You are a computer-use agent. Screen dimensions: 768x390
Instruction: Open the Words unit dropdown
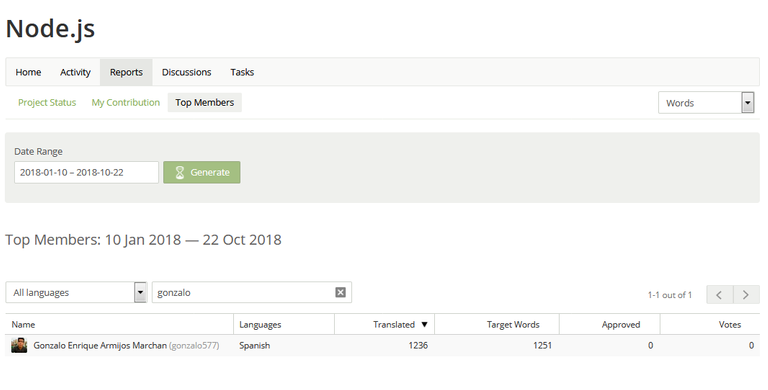pos(706,103)
